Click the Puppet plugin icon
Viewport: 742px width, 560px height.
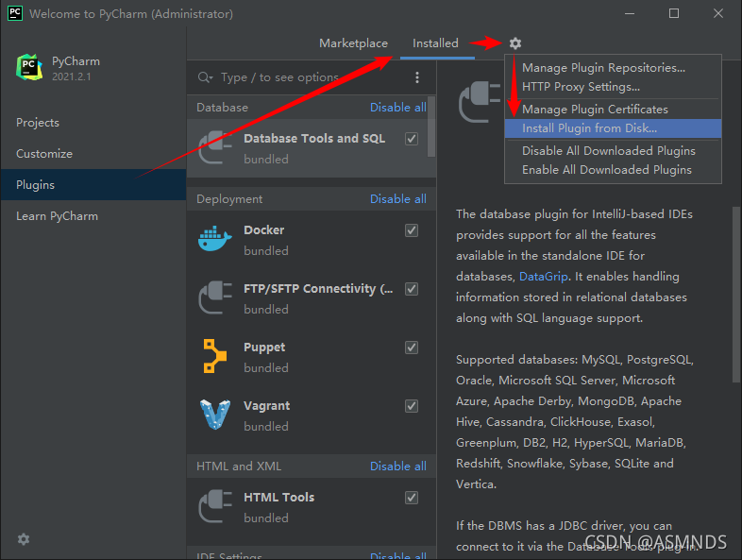click(215, 356)
